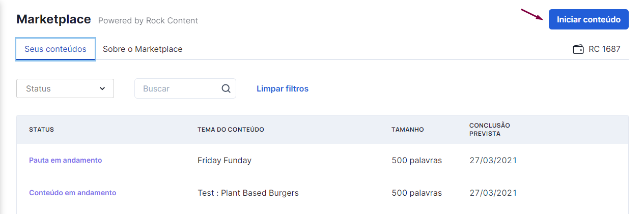This screenshot has height=214, width=644.
Task: Open the Sobre o Marketplace tab
Action: (143, 49)
